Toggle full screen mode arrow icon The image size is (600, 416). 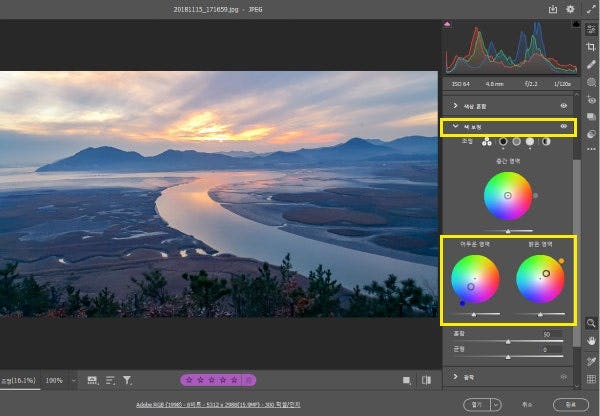(590, 10)
